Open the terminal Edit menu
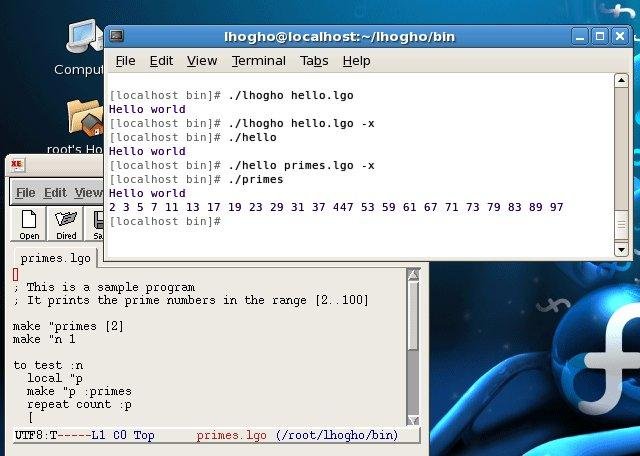640x456 pixels. (161, 61)
